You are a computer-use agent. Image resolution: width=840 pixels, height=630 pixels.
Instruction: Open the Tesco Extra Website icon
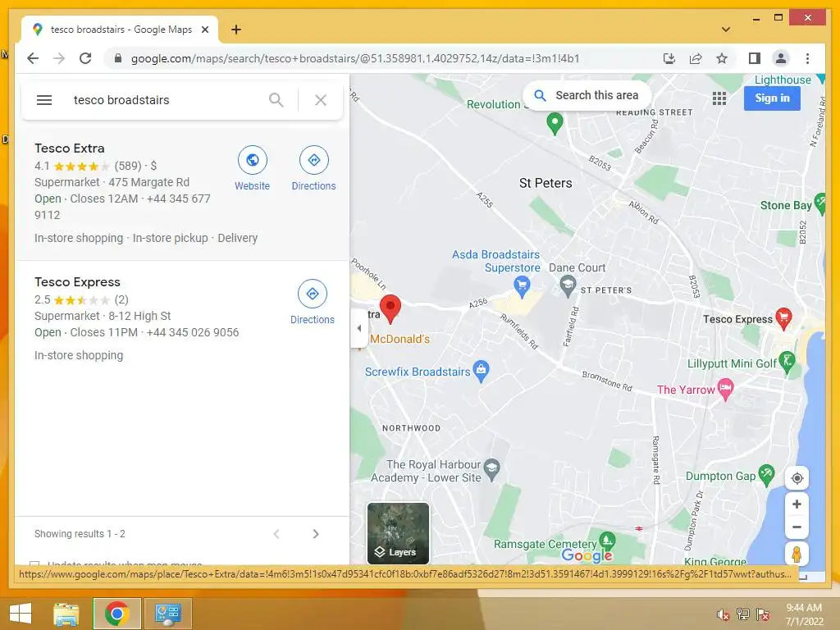[253, 160]
